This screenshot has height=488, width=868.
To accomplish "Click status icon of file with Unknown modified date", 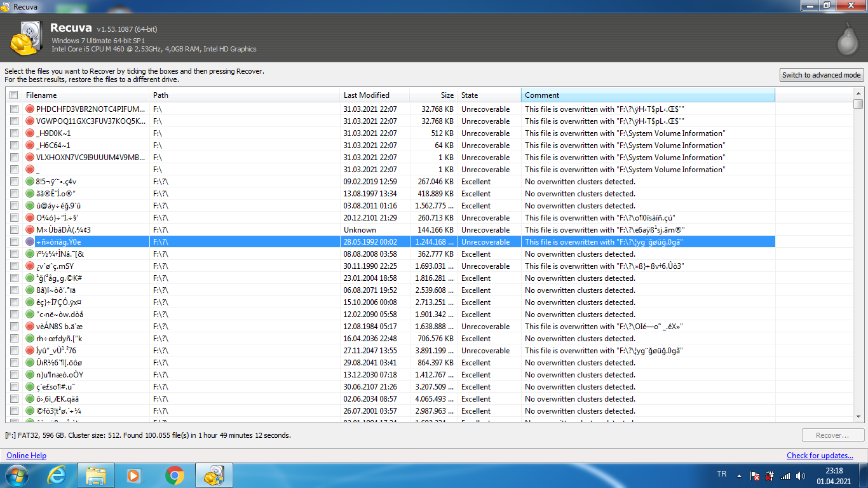I will (x=30, y=230).
